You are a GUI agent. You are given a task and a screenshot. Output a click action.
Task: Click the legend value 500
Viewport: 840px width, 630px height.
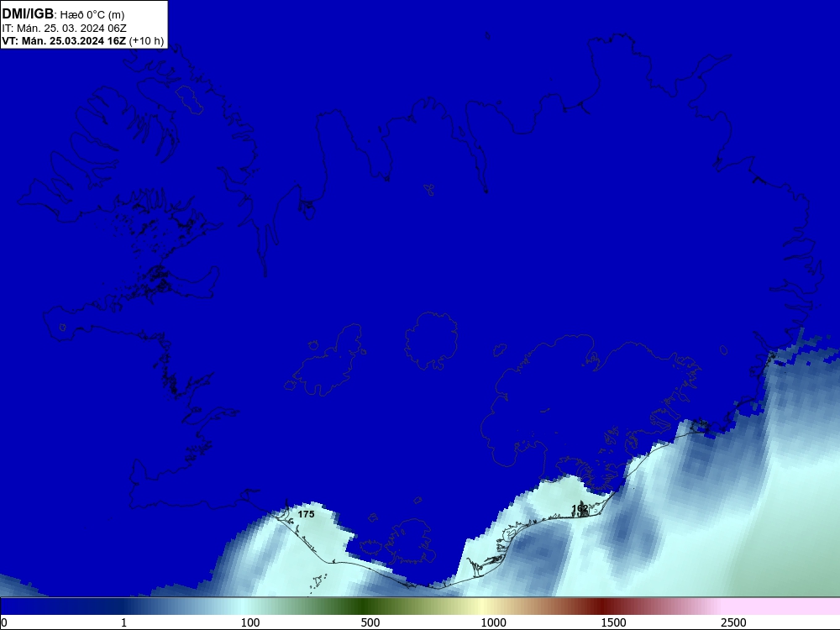tap(370, 622)
